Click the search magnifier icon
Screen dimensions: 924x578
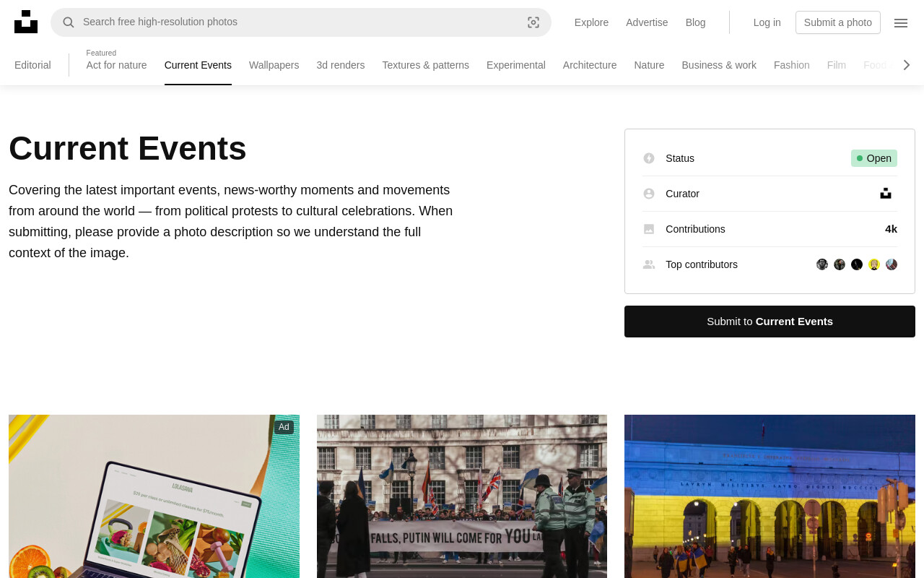pos(69,22)
